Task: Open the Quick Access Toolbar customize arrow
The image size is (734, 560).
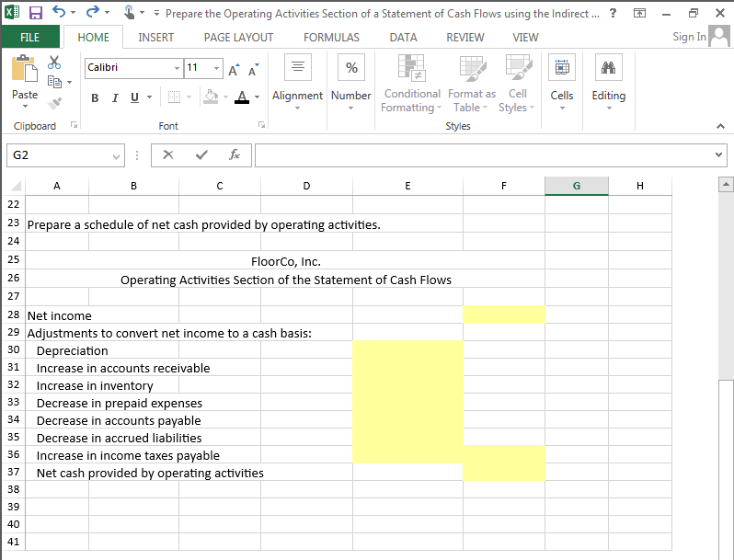Action: click(156, 13)
